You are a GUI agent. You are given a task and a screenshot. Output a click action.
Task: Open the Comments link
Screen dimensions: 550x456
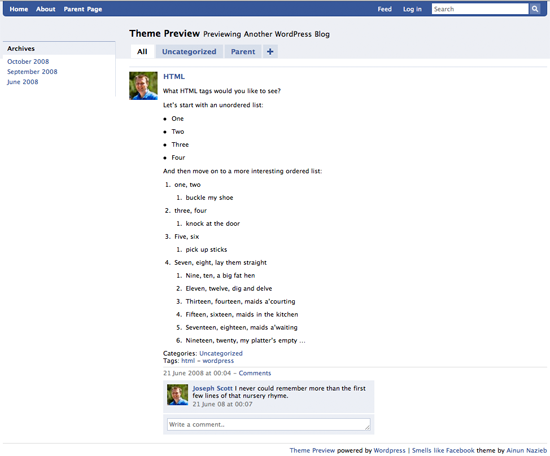[255, 373]
